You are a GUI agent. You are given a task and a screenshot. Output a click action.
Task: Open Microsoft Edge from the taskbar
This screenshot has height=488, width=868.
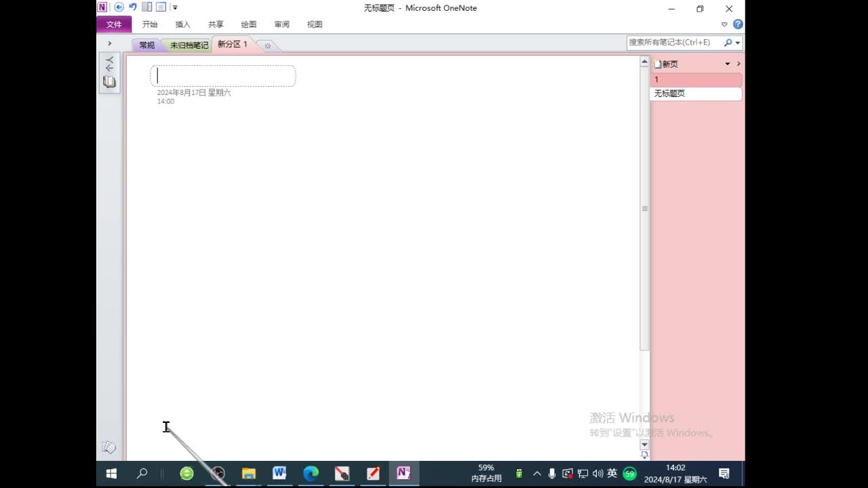point(311,474)
